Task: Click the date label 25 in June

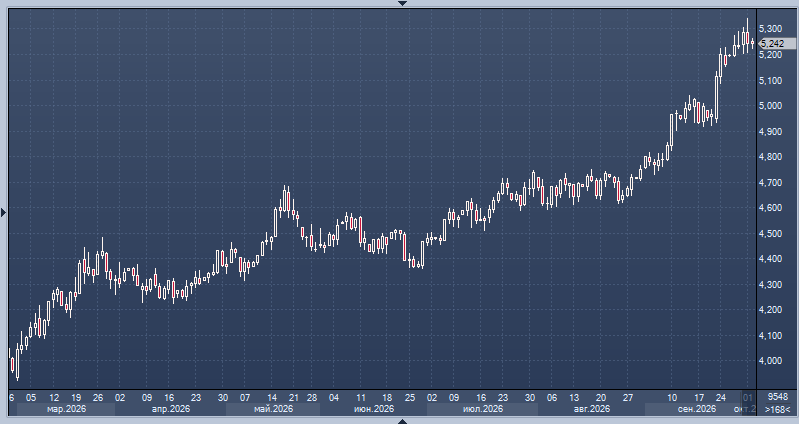Action: tap(410, 398)
